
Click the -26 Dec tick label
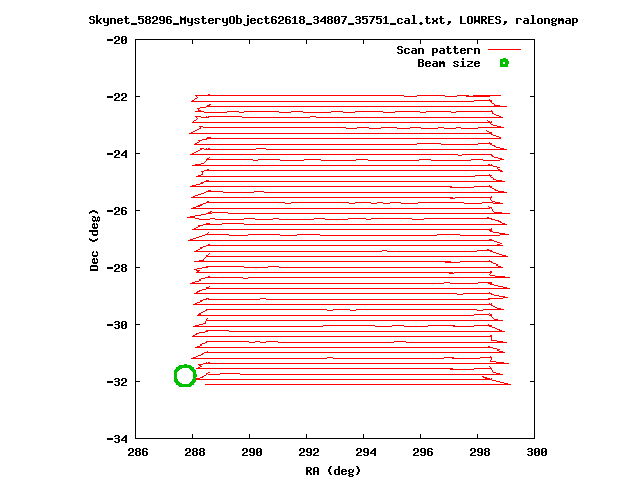click(x=117, y=211)
